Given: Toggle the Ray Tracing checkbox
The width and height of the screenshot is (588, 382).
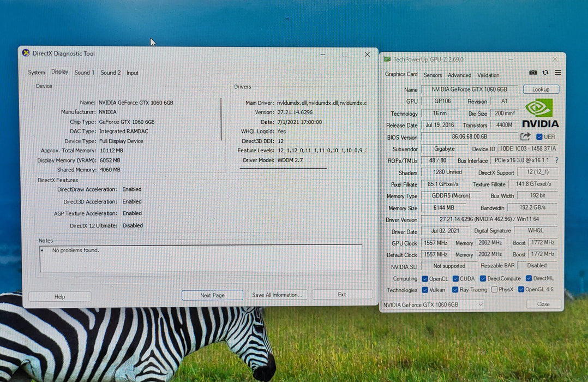Looking at the screenshot, I should (x=455, y=290).
